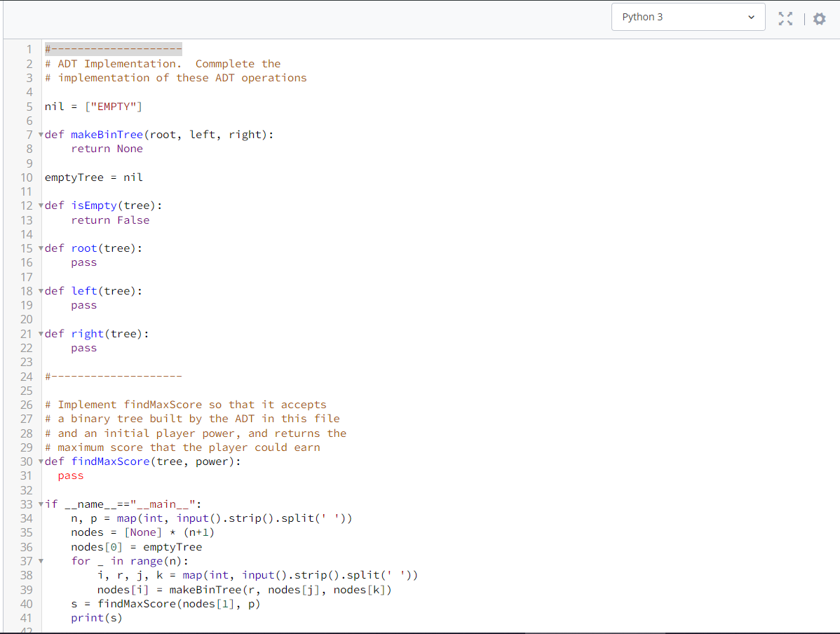
Task: Click line number 20 in the gutter
Action: [x=26, y=319]
